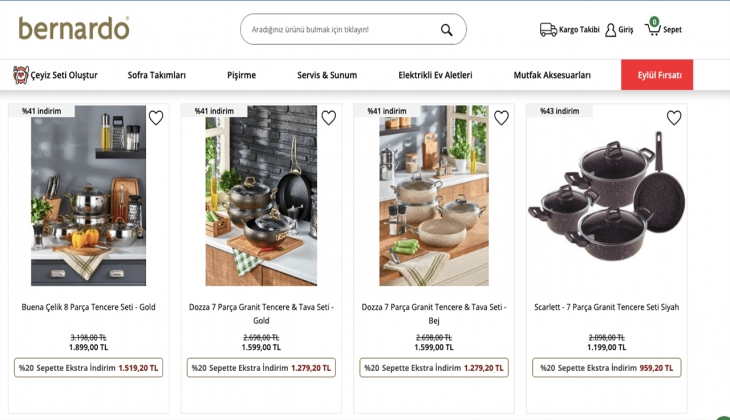Open Scarlett 7 Parça Granit Tencere link
The width and height of the screenshot is (730, 420).
click(x=606, y=307)
